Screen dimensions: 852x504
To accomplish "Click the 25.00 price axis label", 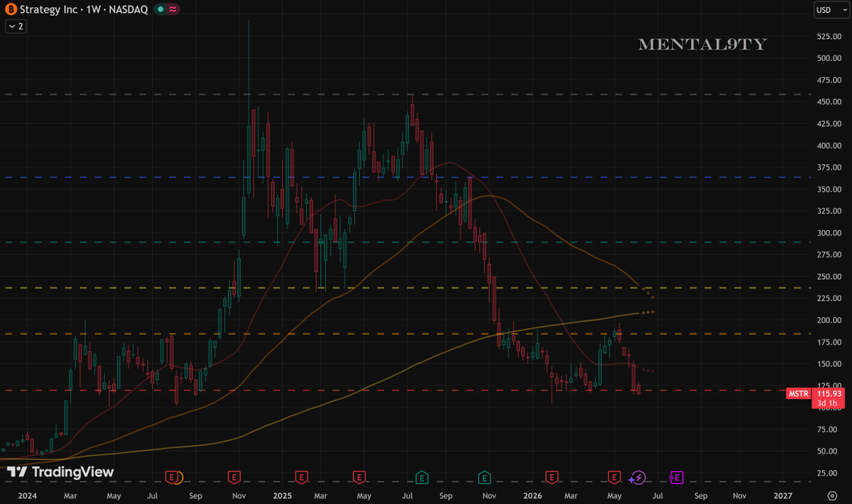I will 829,473.
